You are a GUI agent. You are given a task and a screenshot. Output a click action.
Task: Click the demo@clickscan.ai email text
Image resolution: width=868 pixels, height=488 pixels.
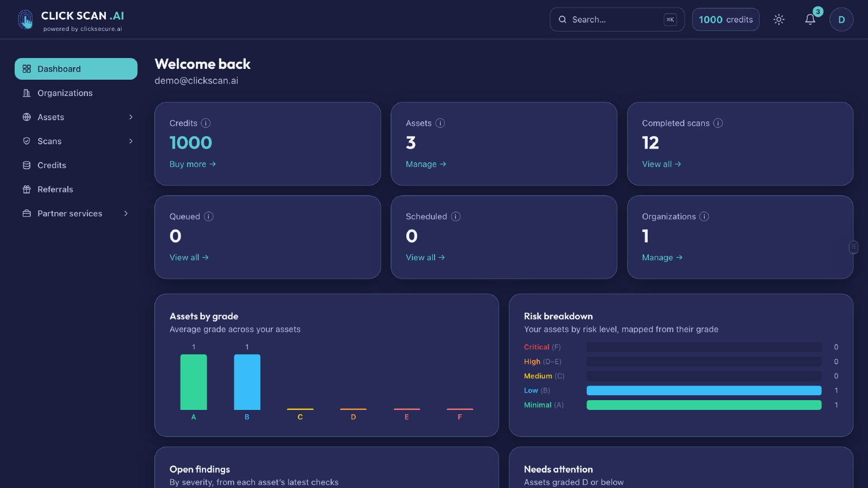coord(196,81)
